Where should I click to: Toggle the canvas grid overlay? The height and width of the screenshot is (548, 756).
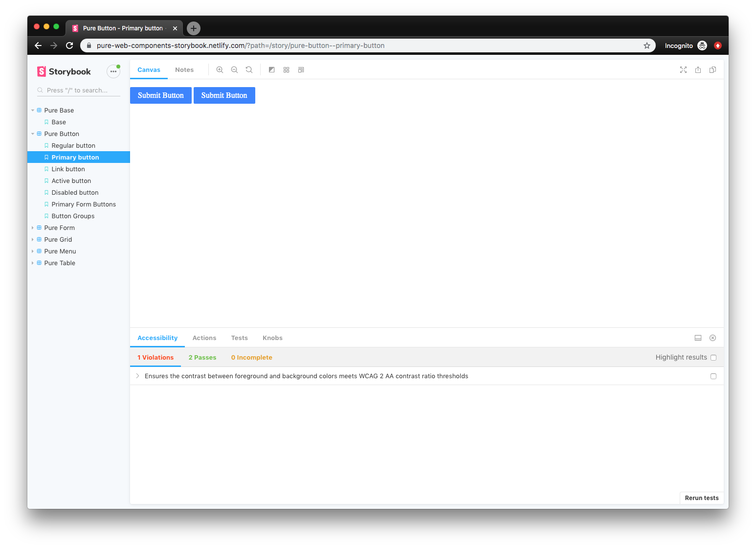coord(286,69)
